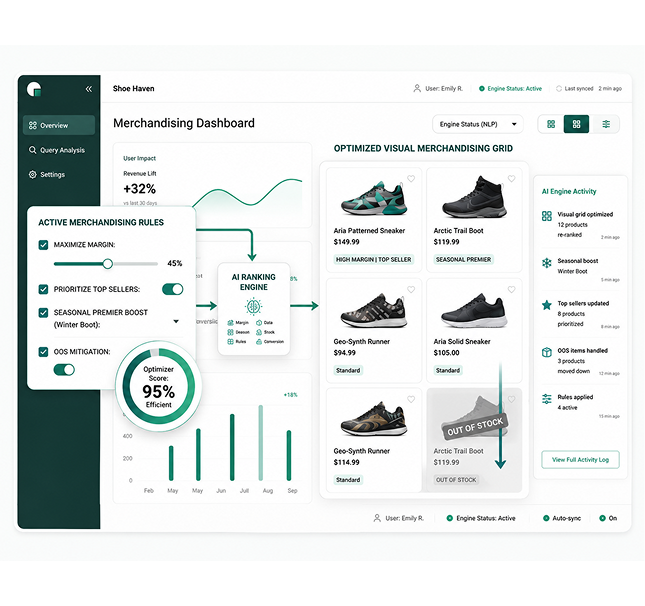Click the HIGH MARGIN | TOP SELLER tag

click(x=374, y=260)
